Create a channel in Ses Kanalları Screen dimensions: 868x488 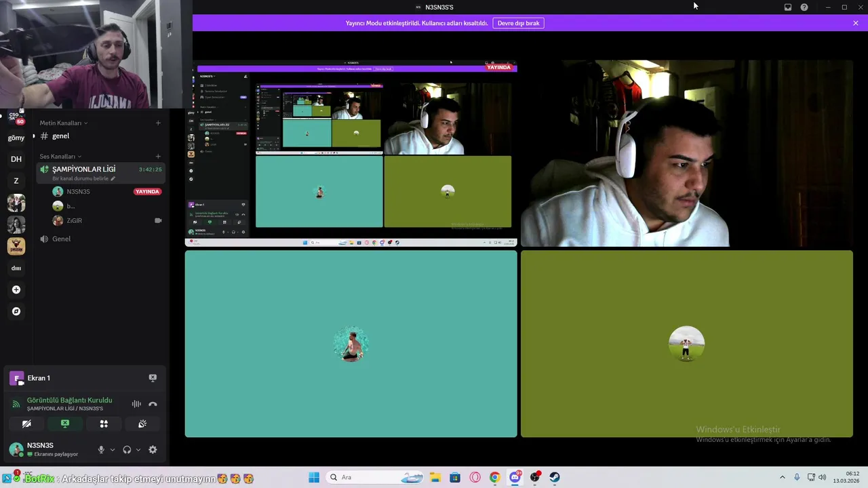[x=158, y=156]
